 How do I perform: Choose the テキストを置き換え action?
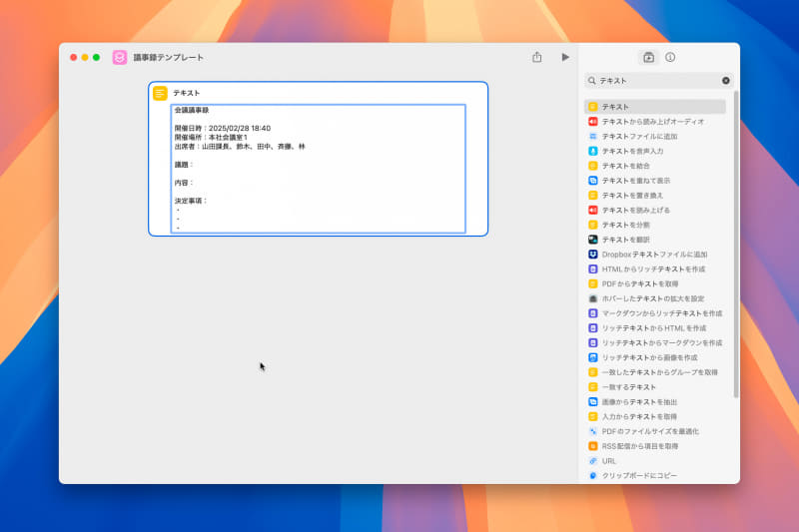tap(655, 195)
